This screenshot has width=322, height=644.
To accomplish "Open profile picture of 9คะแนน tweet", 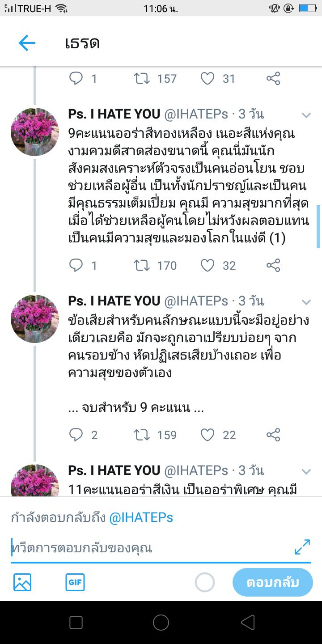I will (35, 132).
